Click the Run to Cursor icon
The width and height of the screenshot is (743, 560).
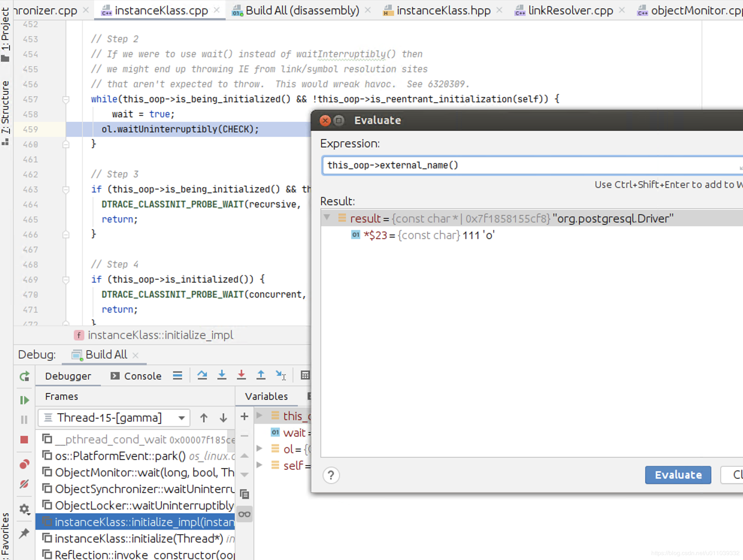(x=281, y=375)
